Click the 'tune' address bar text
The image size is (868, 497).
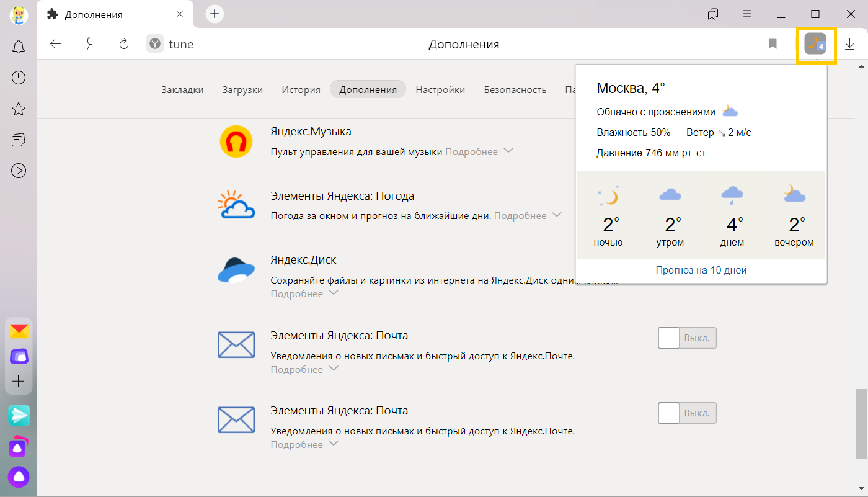tap(181, 44)
